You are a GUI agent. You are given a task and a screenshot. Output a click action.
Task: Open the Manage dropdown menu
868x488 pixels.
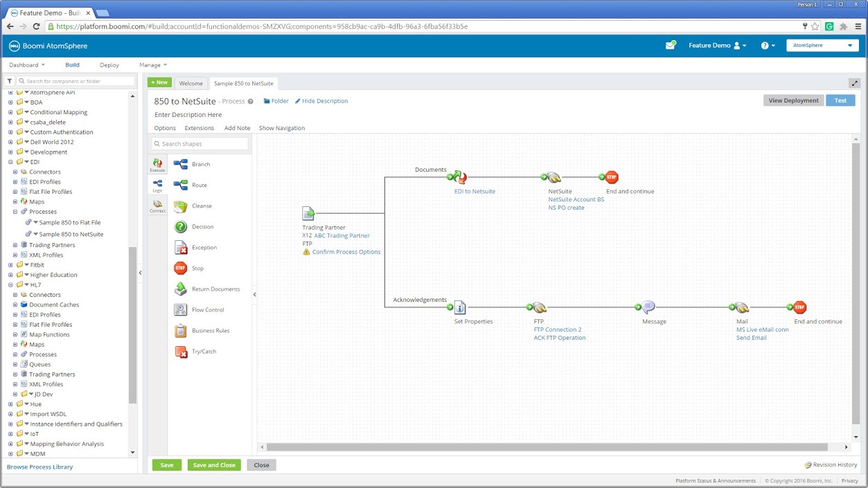153,65
